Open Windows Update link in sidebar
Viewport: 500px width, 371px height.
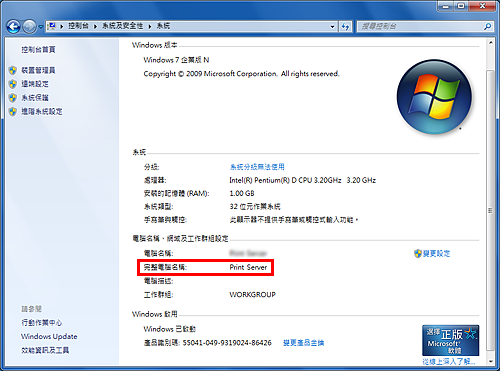[x=49, y=336]
